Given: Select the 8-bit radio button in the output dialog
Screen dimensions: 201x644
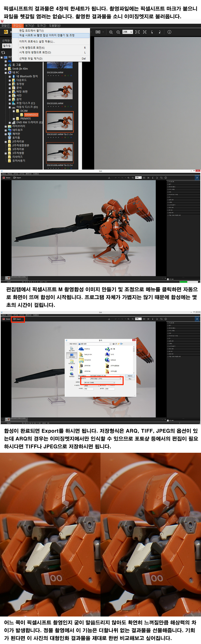Looking at the screenshot, I should pyautogui.click(x=101, y=386).
